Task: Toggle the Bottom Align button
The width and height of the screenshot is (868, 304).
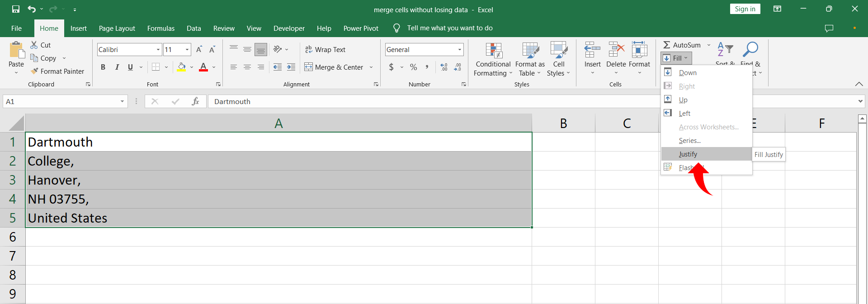Action: pyautogui.click(x=261, y=49)
